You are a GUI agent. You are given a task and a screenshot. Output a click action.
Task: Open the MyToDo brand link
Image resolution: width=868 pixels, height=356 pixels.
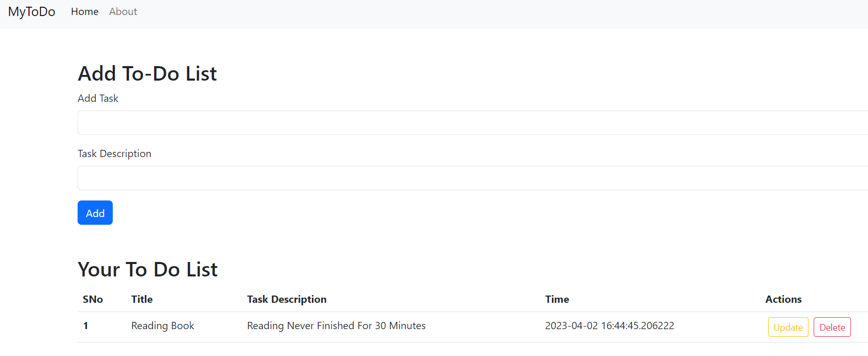coord(32,11)
